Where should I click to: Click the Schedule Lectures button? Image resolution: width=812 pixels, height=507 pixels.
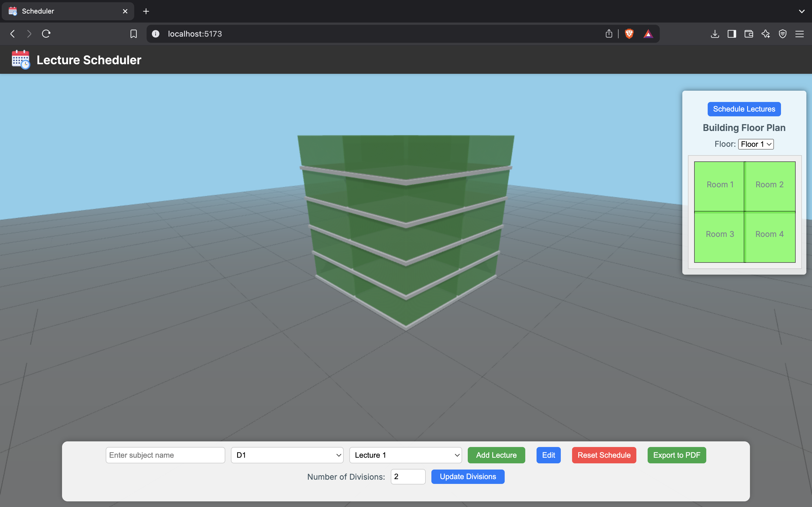(x=744, y=109)
